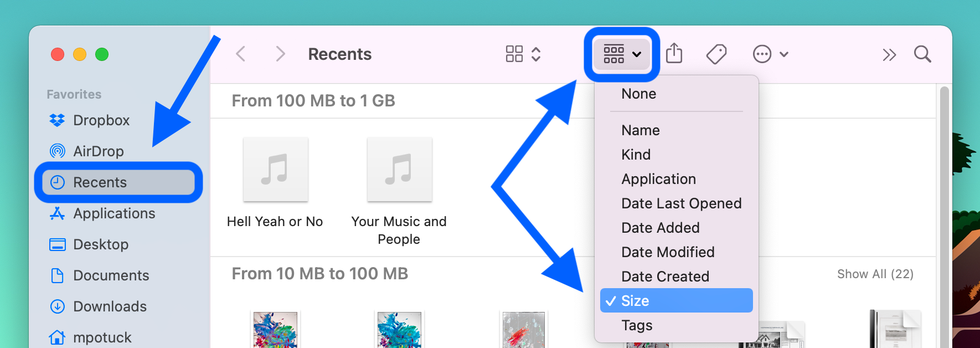Click the Search magnifier icon
Image resolution: width=980 pixels, height=348 pixels.
click(921, 54)
